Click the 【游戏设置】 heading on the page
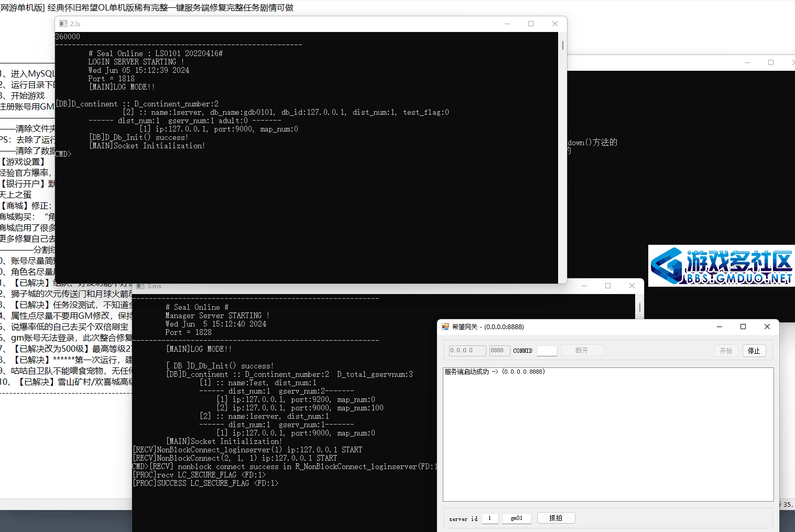 click(24, 162)
